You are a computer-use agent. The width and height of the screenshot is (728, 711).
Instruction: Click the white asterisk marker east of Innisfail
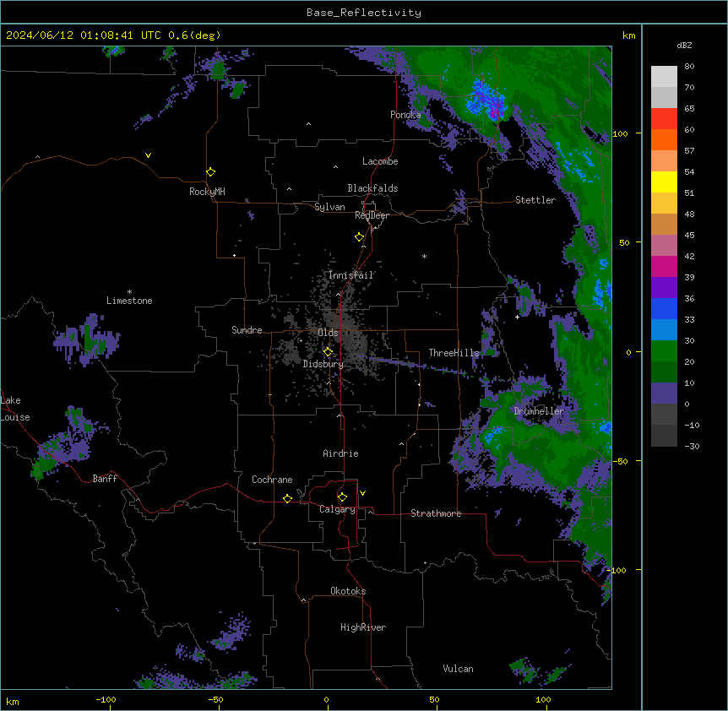(424, 256)
